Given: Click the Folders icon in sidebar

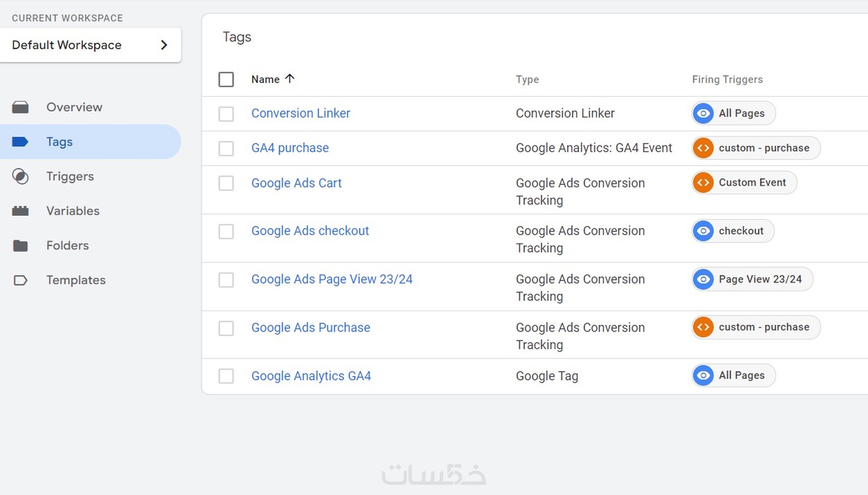Looking at the screenshot, I should pos(20,245).
